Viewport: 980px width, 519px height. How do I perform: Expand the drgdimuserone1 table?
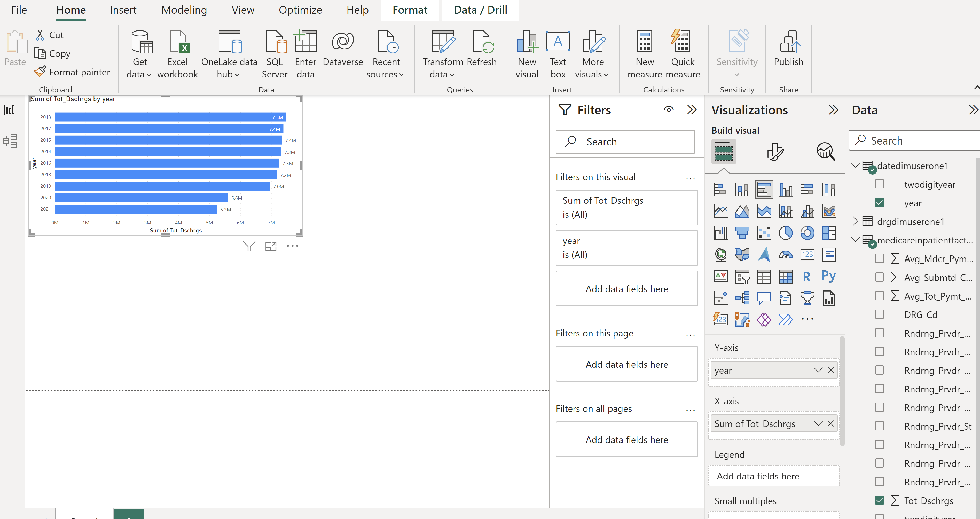[855, 221]
